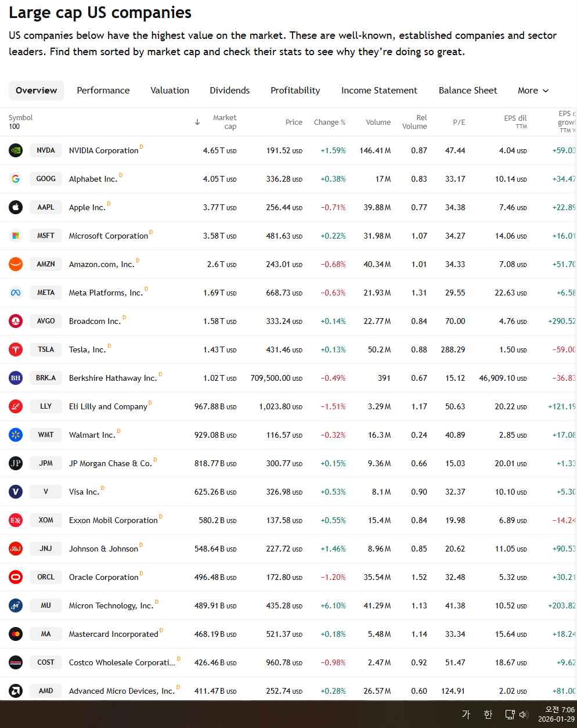The width and height of the screenshot is (577, 728).
Task: Click the NVIDIA company logo icon
Action: pos(16,150)
